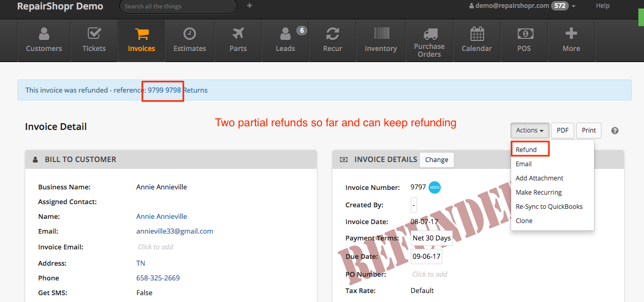The image size is (644, 302).
Task: Click the Invoice Number value 9797
Action: (x=418, y=187)
